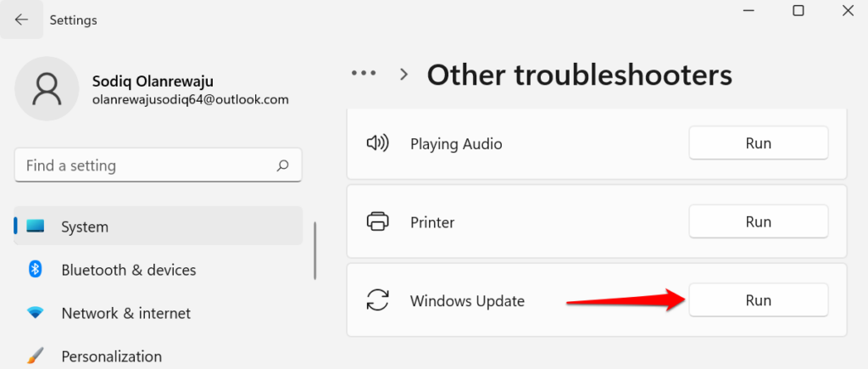This screenshot has height=369, width=868.
Task: Click the search magnifier icon
Action: tap(283, 166)
